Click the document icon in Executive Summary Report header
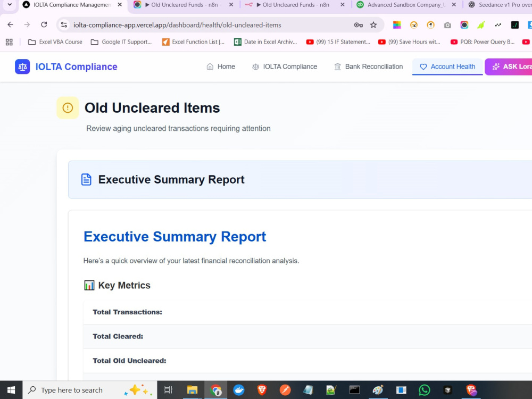The width and height of the screenshot is (532, 399). [x=86, y=179]
